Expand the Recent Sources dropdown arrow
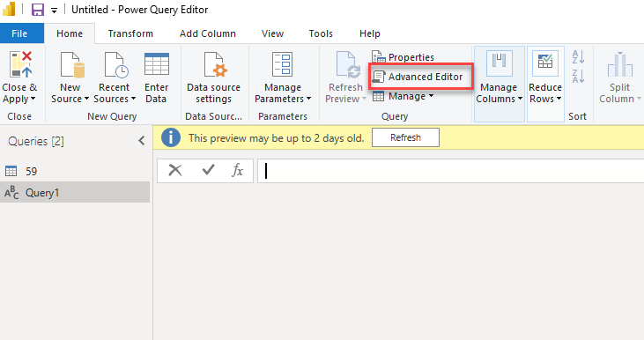Screen dimensions: 644x340 pos(133,99)
